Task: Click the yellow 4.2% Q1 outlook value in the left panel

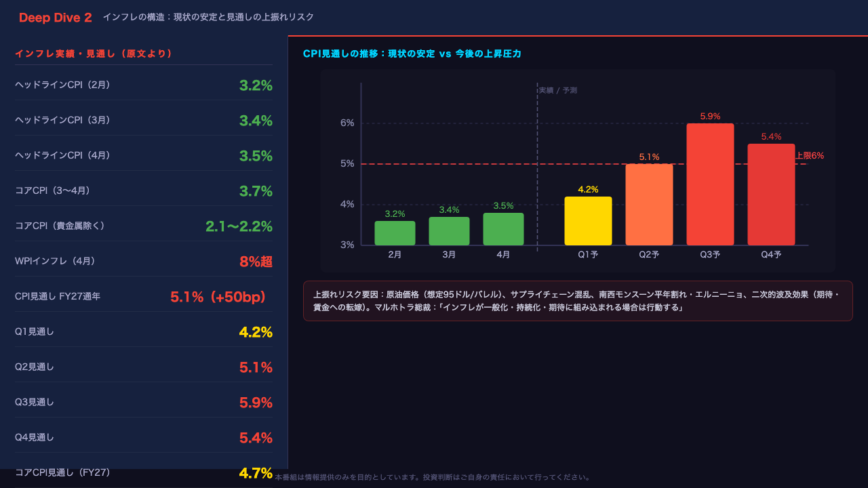Action: pyautogui.click(x=256, y=332)
